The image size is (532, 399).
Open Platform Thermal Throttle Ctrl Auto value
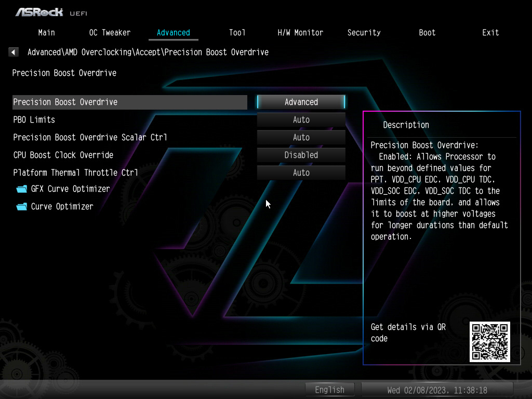[x=301, y=172]
